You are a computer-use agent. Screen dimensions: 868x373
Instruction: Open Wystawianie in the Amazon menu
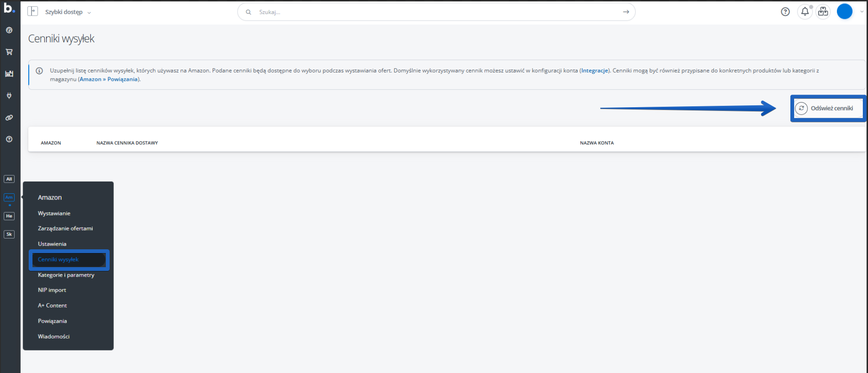pyautogui.click(x=54, y=214)
